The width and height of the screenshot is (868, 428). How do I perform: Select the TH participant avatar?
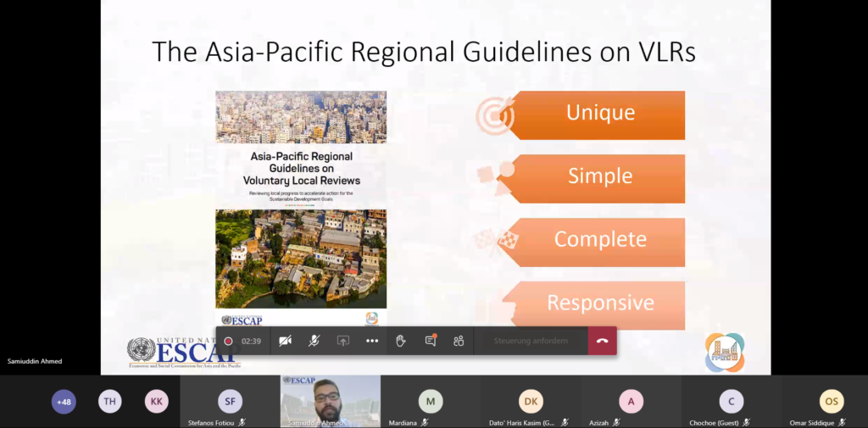(109, 402)
